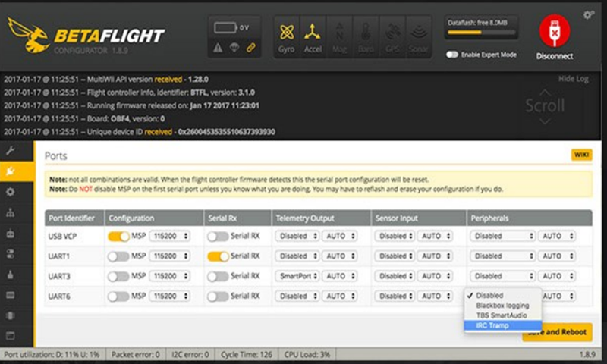The image size is (607, 364).
Task: Open the Configuration gear tab in sidebar
Action: pos(11,192)
